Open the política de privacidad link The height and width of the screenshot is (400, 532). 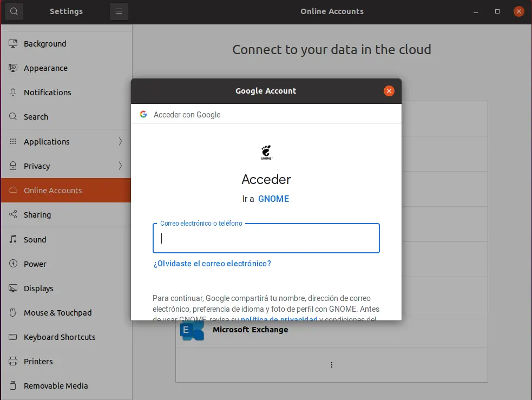279,318
